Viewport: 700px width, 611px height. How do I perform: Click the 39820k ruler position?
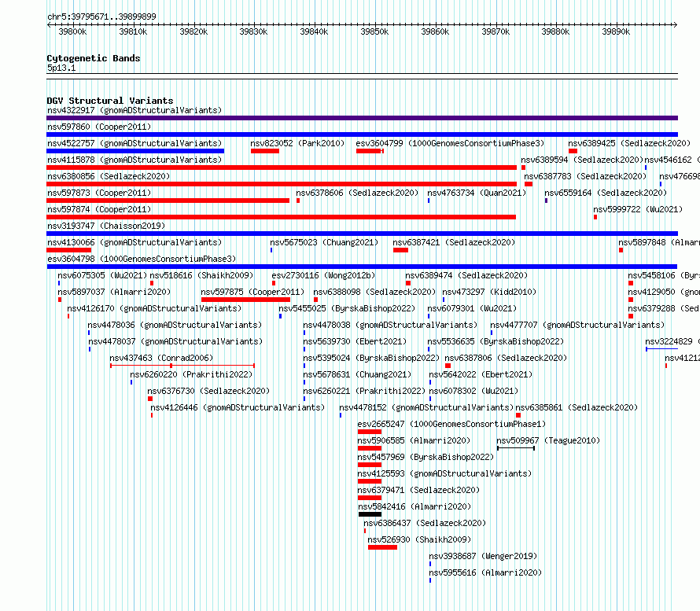point(193,31)
